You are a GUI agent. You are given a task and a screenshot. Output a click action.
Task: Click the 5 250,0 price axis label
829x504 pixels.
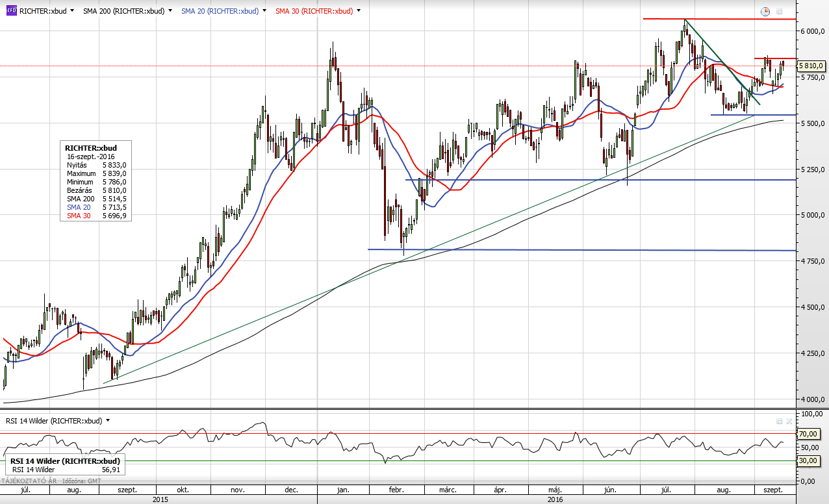[x=813, y=170]
